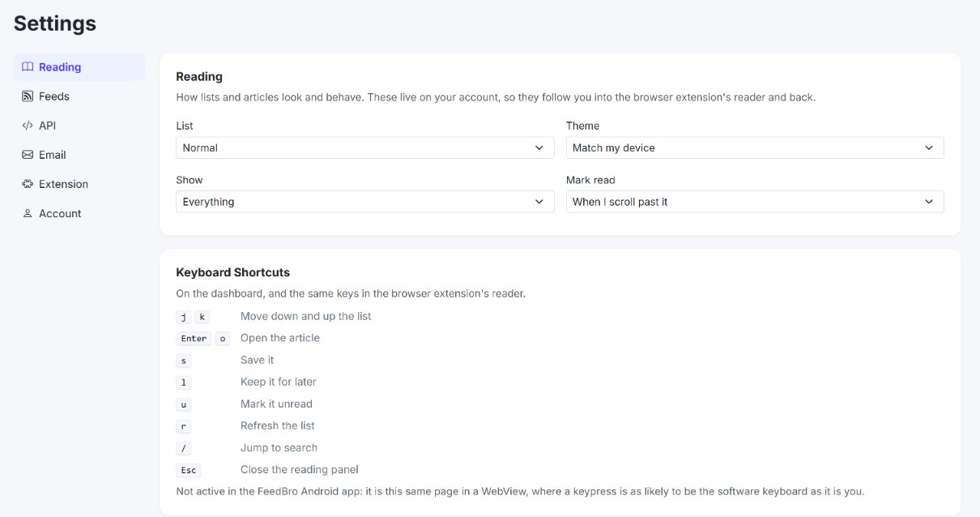Click the text 'Mark it unread'
This screenshot has width=980, height=517.
point(276,404)
